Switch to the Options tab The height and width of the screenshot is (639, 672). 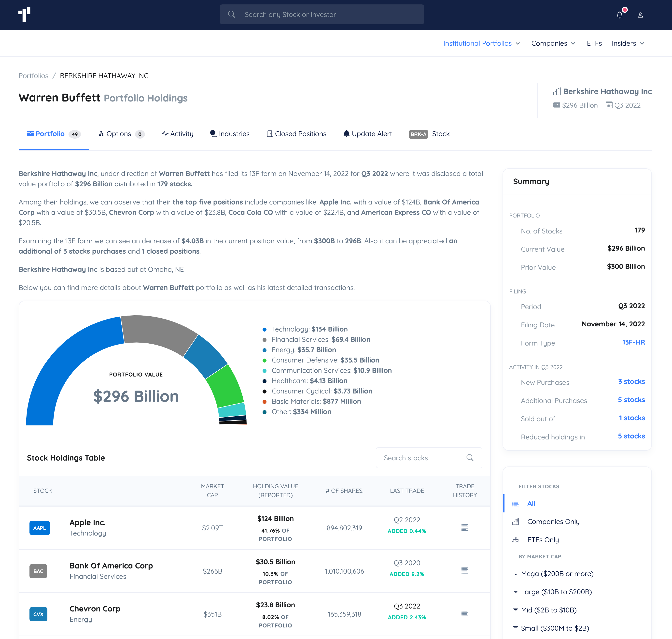click(x=122, y=134)
